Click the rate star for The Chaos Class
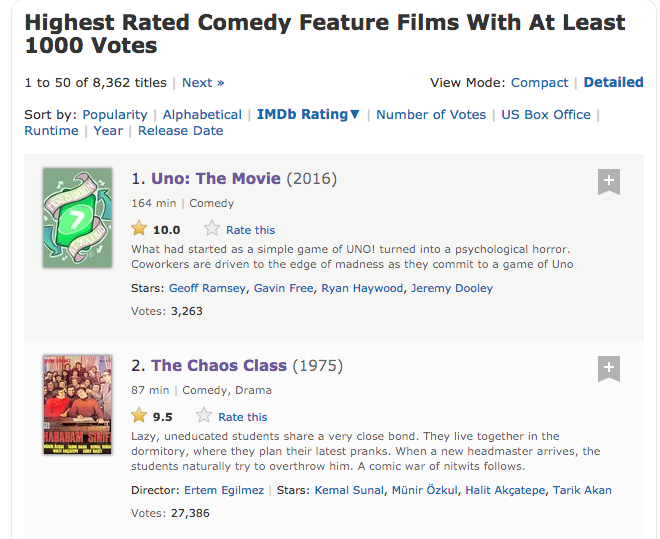 [204, 416]
